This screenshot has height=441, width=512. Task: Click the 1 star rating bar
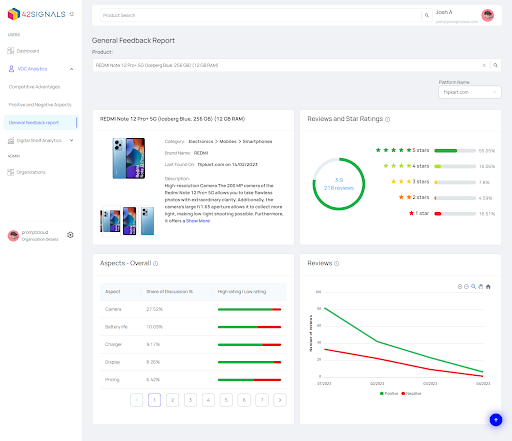[x=455, y=214]
